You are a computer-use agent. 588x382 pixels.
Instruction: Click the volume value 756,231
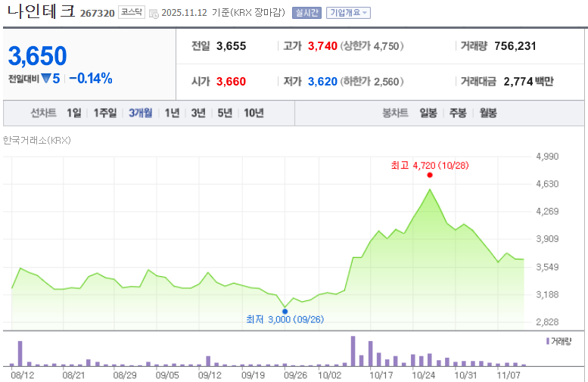pos(515,46)
